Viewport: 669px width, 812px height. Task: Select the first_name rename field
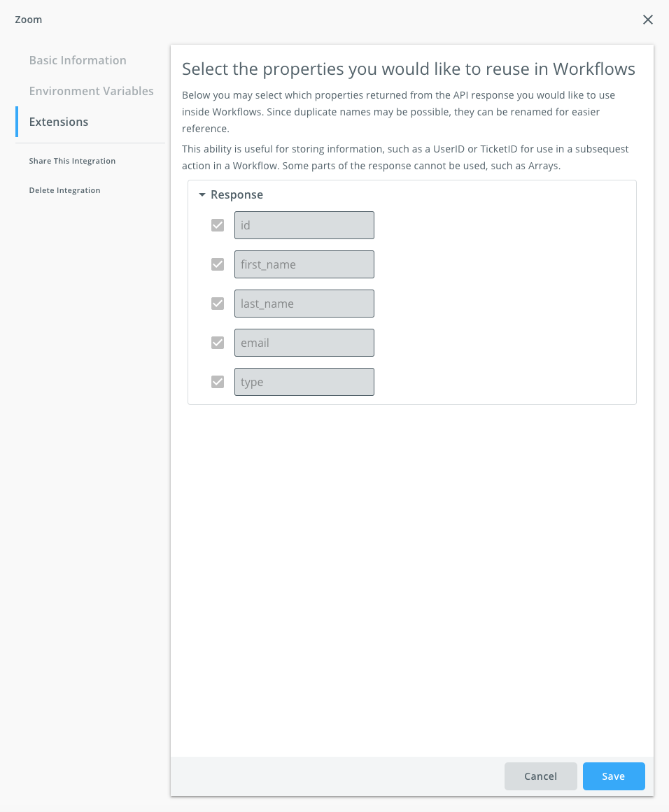pyautogui.click(x=304, y=264)
